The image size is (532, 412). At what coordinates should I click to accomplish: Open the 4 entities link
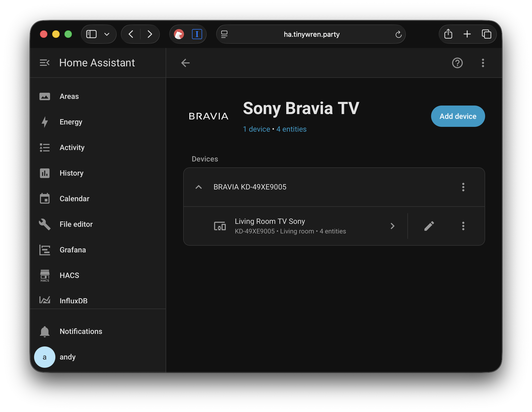[291, 129]
